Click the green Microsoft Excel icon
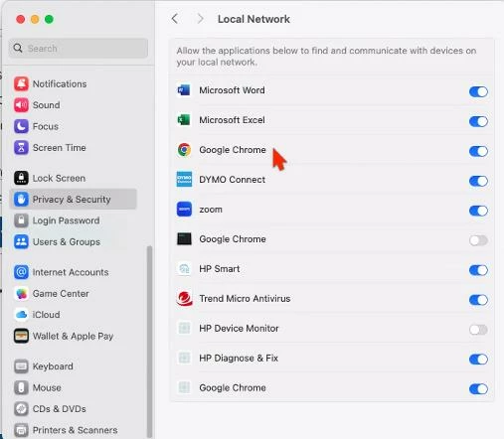504x439 pixels. (184, 120)
